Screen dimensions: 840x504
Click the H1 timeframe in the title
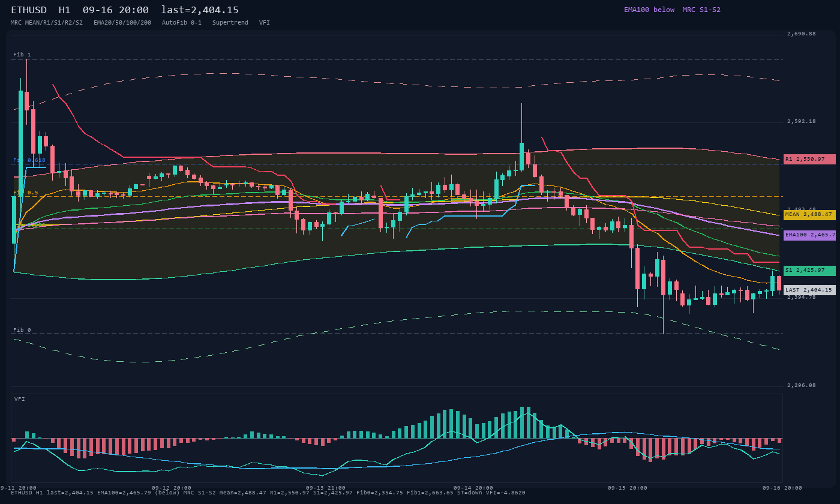(x=65, y=10)
